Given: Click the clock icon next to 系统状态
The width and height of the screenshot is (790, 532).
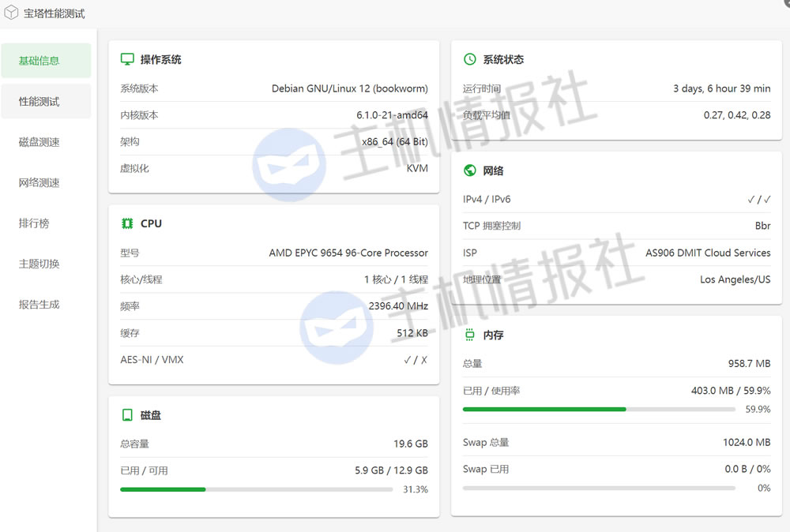Looking at the screenshot, I should coord(470,59).
